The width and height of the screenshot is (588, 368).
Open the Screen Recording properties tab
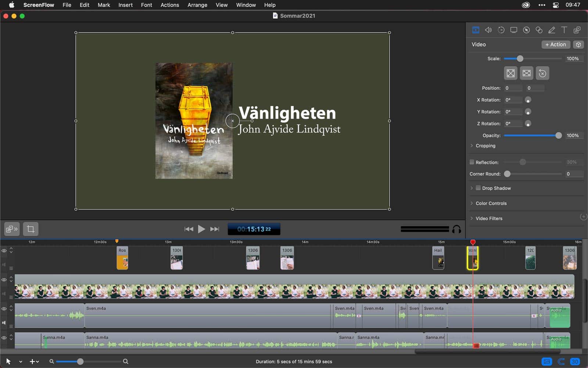click(x=514, y=30)
